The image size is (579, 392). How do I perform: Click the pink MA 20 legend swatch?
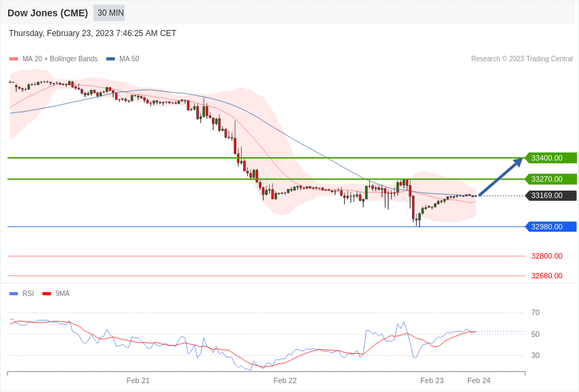point(14,59)
